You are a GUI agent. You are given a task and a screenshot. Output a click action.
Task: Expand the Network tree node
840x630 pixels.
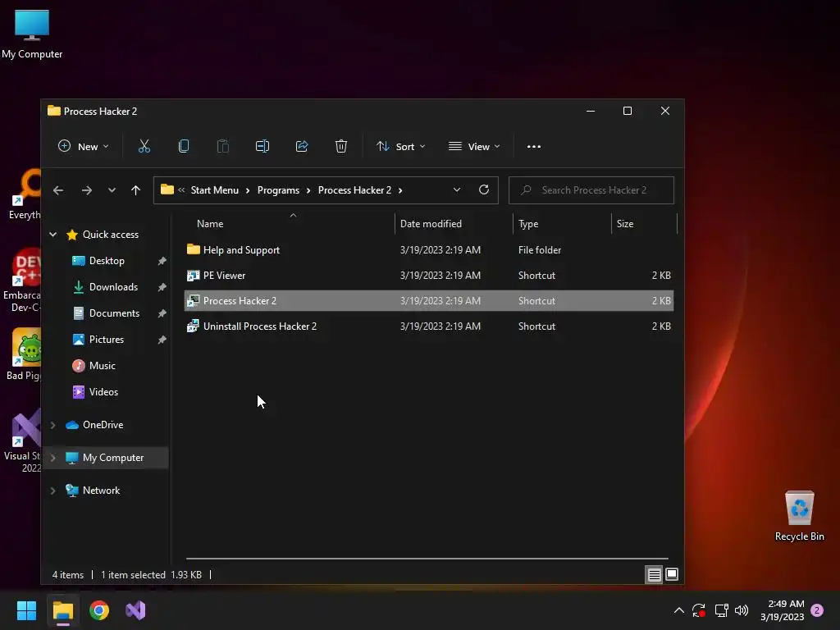pos(53,491)
